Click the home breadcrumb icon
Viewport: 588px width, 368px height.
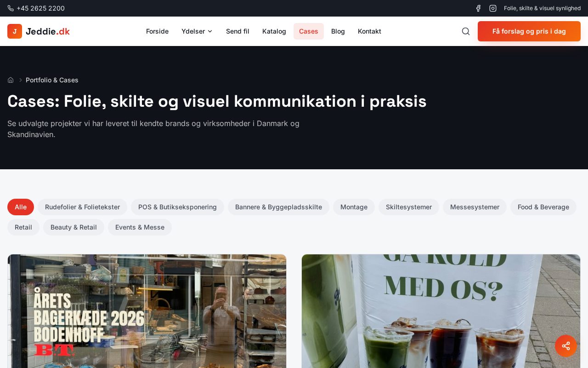11,80
